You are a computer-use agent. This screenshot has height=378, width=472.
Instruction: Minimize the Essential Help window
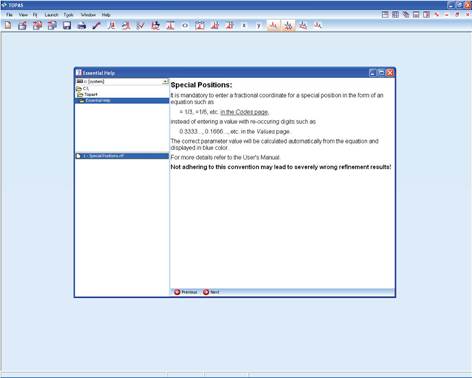pyautogui.click(x=373, y=73)
